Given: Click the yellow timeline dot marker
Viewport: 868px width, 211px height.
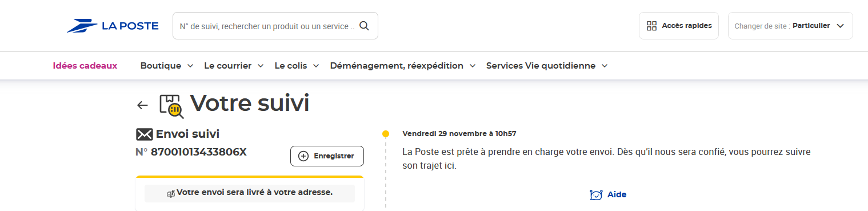Looking at the screenshot, I should click(386, 134).
